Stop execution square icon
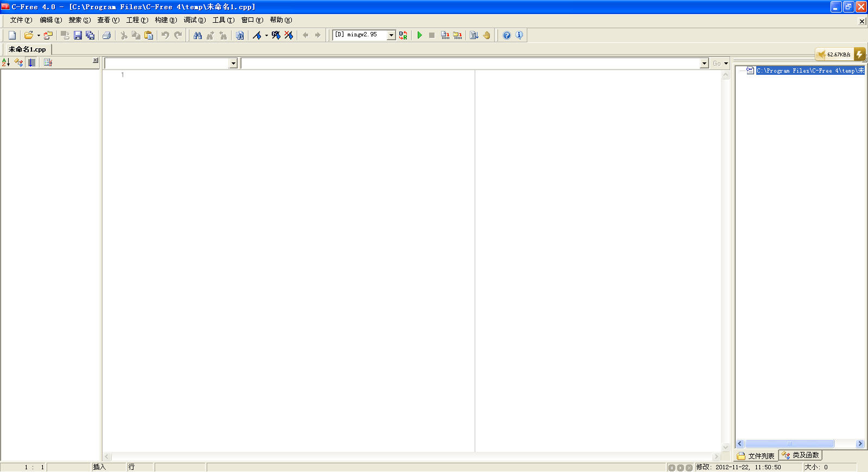This screenshot has width=868, height=472. pos(432,35)
